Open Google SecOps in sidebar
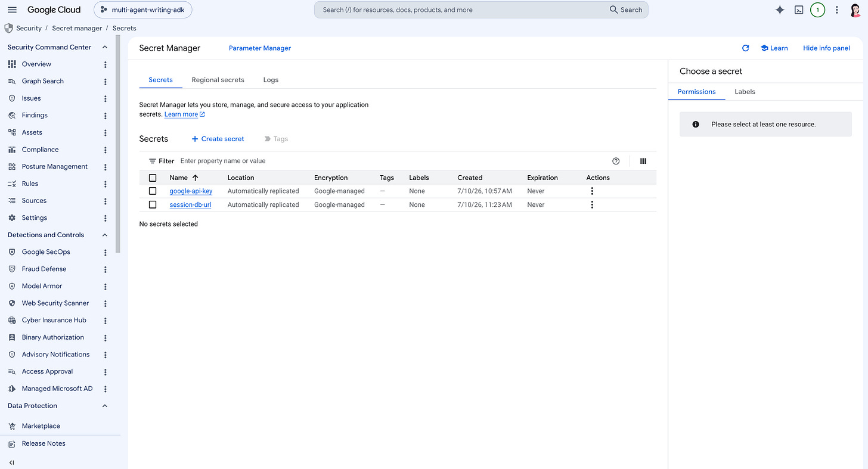This screenshot has width=868, height=469. pos(46,252)
